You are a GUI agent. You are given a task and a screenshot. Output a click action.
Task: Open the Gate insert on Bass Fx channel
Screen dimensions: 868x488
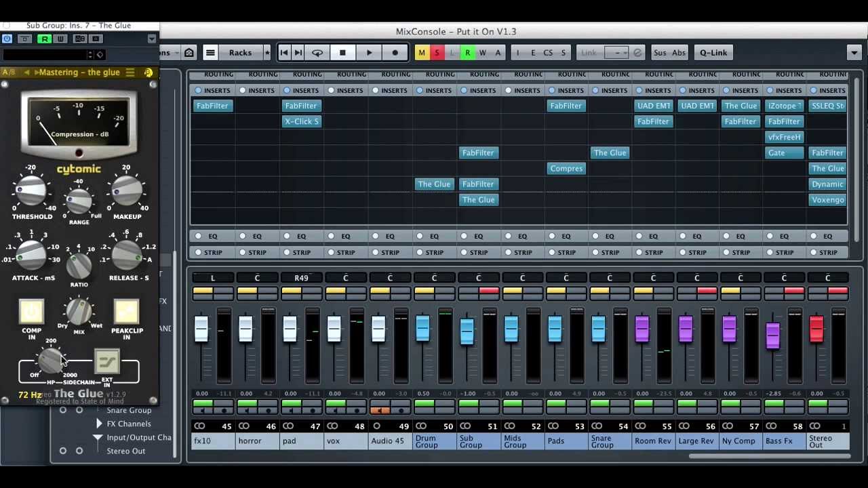pyautogui.click(x=784, y=152)
